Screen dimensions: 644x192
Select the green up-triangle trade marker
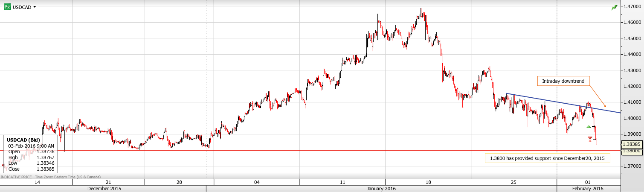[x=589, y=127]
